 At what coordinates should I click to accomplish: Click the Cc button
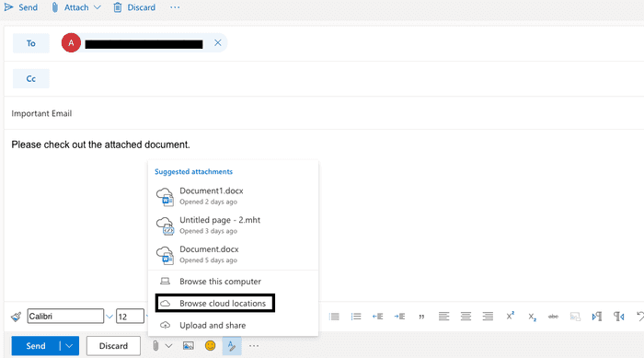click(30, 78)
